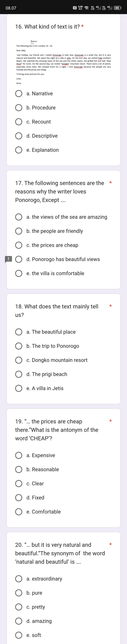Screen dimensions: 127x644
Task: Tap the battery level indicator
Action: (117, 8)
